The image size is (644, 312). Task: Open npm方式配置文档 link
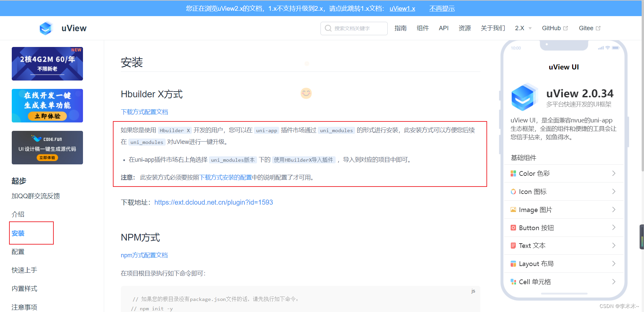[144, 255]
